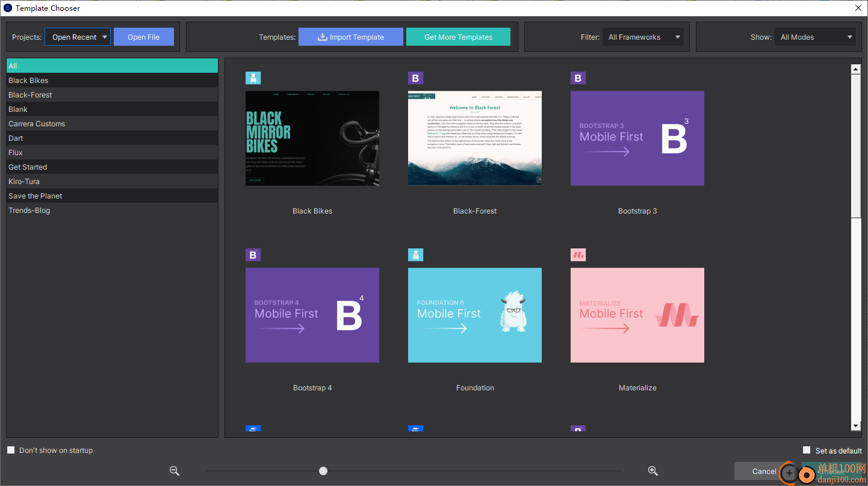
Task: Click the Bootstrap badge above Bootstrap 4 thumbnail
Action: pyautogui.click(x=253, y=255)
